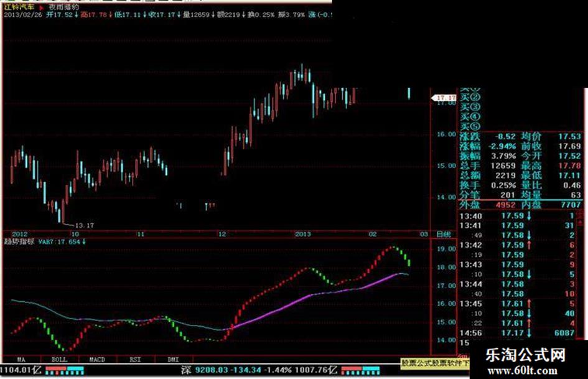Click the 最低 value 17.11 in quote panel

point(569,175)
